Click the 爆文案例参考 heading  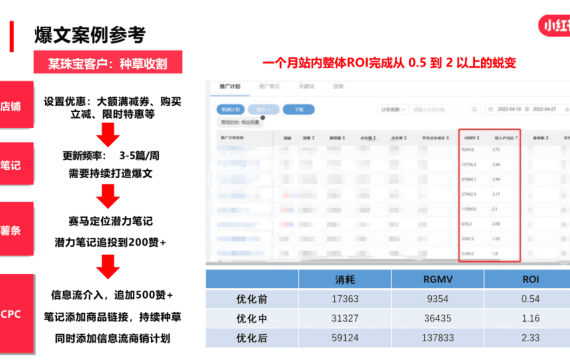[x=90, y=35]
